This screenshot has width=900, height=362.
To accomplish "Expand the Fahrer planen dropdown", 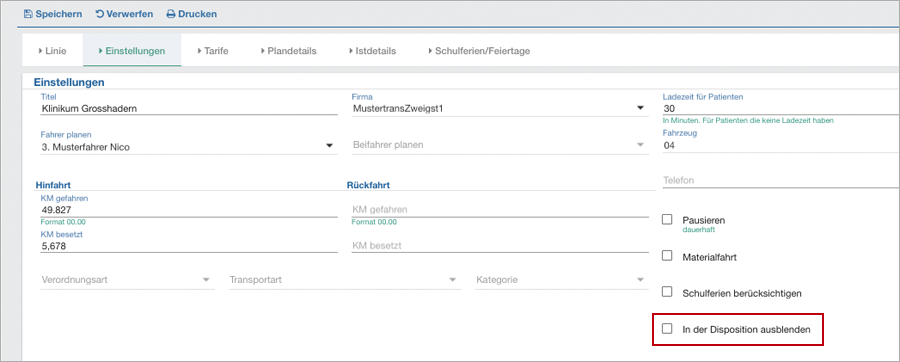I will tap(329, 146).
